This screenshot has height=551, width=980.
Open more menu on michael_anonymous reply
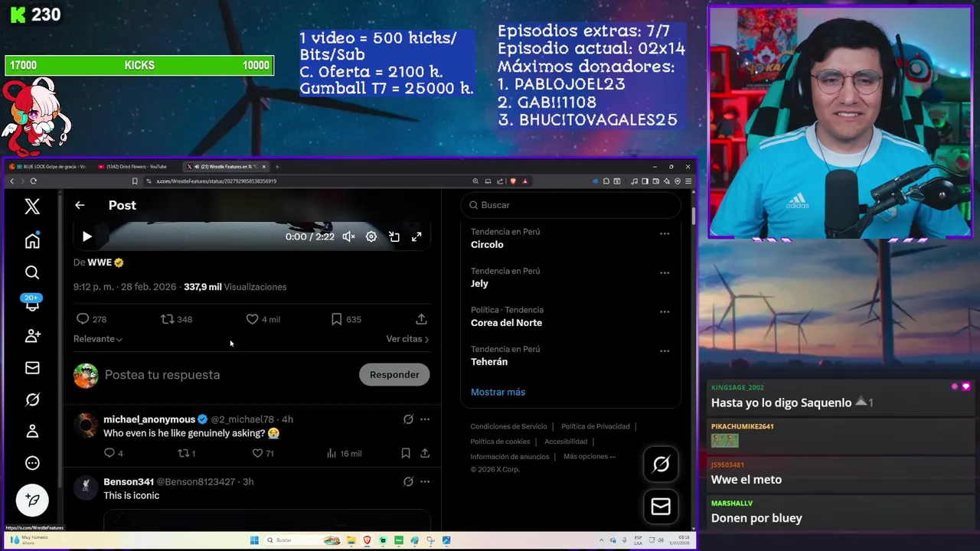click(x=425, y=419)
